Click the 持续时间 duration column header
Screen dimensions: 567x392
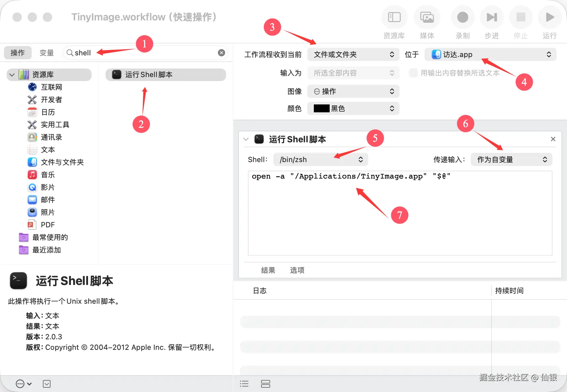[509, 291]
